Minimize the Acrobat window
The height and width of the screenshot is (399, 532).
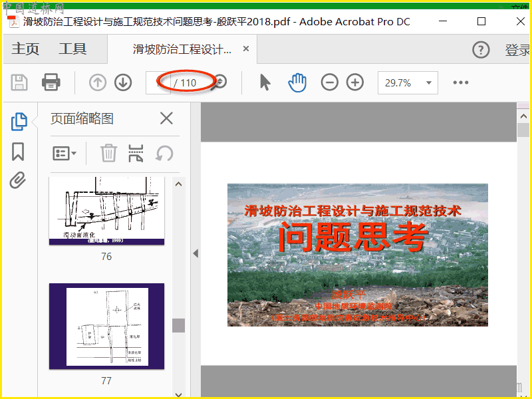coord(443,21)
